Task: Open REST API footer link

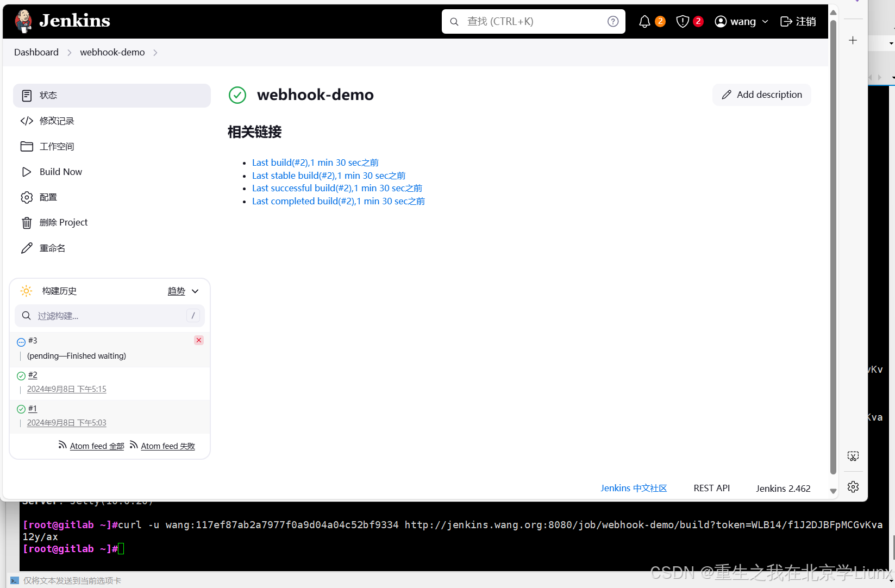Action: (x=712, y=488)
